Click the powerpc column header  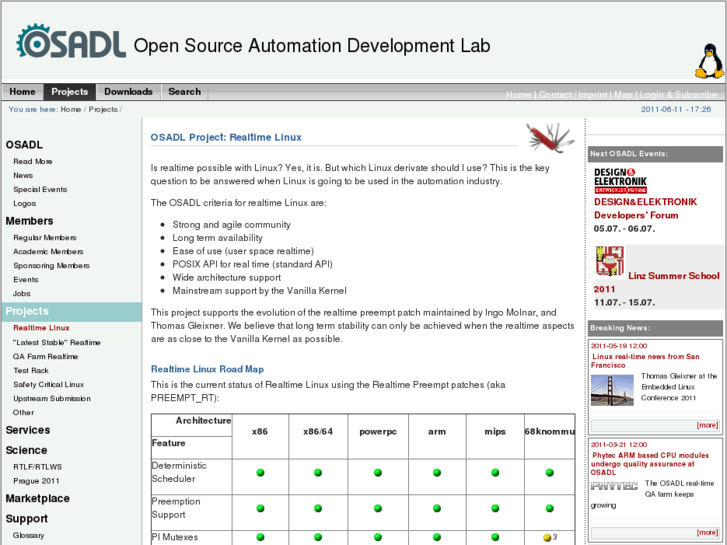tap(378, 431)
